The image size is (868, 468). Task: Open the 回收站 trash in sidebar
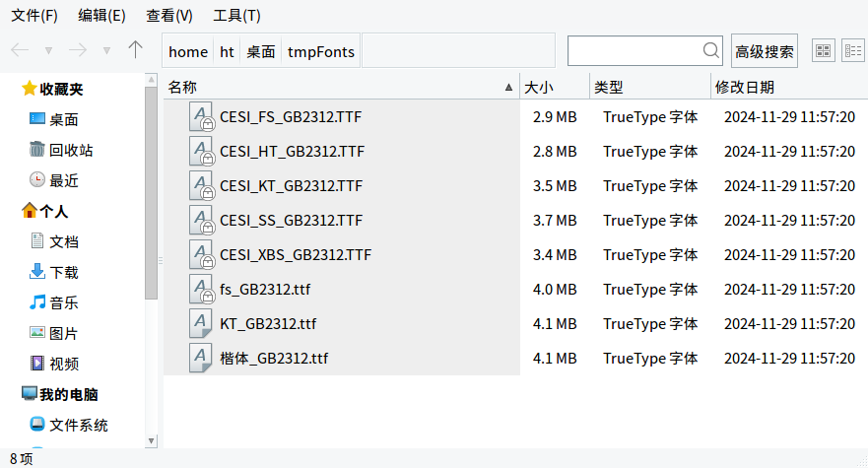(61, 150)
